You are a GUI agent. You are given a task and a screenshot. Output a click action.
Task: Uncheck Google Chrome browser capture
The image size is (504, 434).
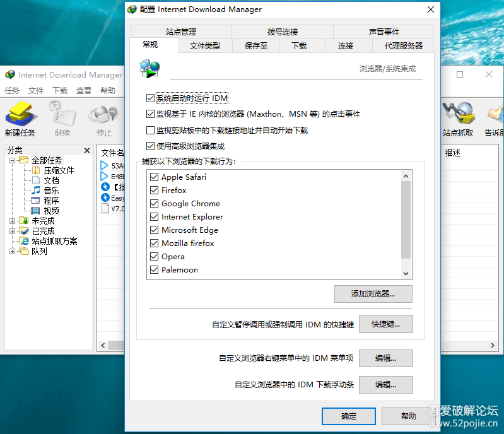[155, 204]
